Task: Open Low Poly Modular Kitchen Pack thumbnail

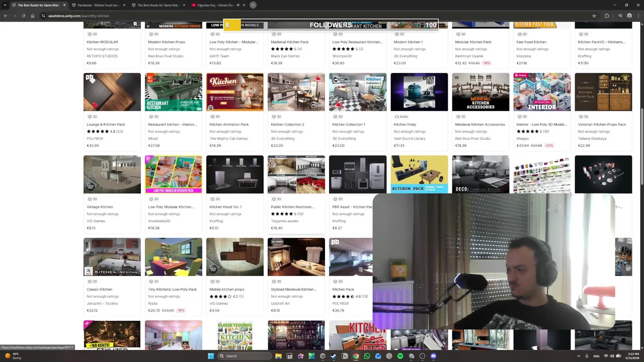Action: pos(174,174)
